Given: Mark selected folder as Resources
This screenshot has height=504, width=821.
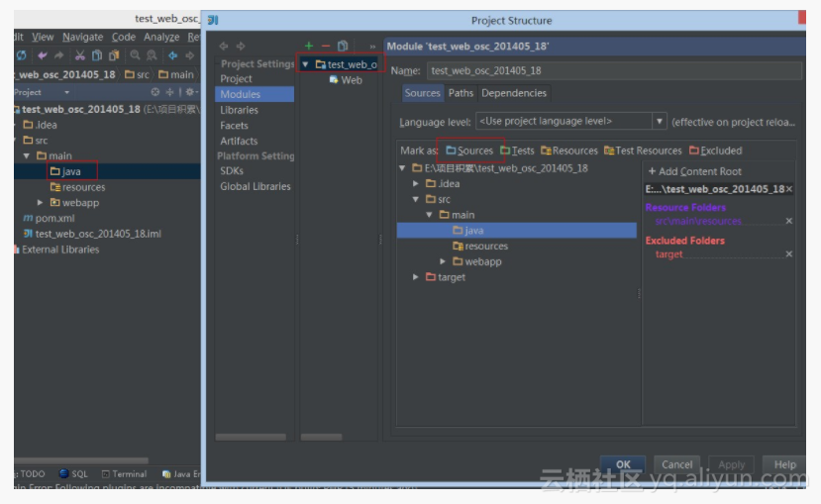Looking at the screenshot, I should (x=569, y=151).
